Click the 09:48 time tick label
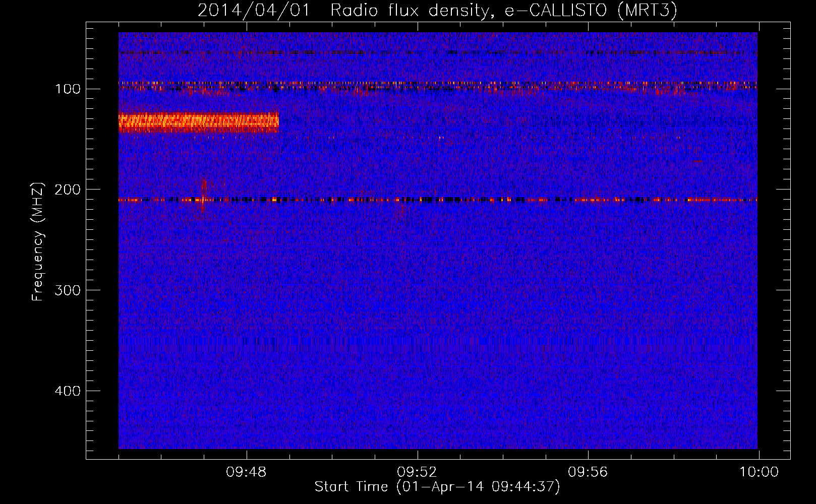The height and width of the screenshot is (504, 816). (x=246, y=472)
